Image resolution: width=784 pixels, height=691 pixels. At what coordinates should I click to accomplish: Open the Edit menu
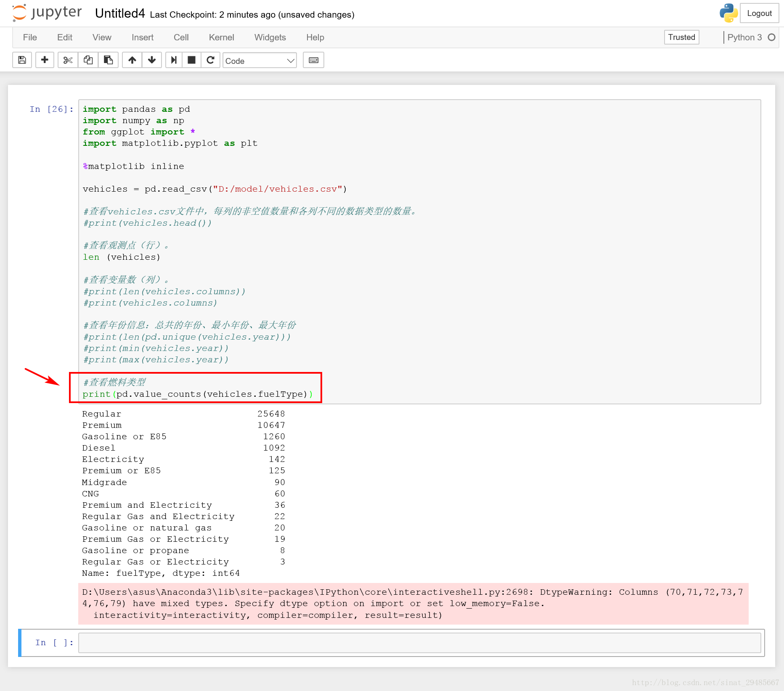click(65, 37)
